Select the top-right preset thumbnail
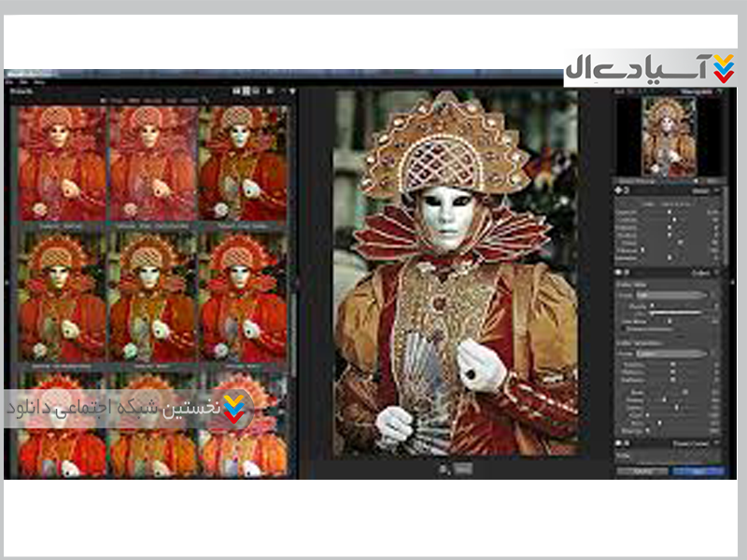 pos(242,161)
